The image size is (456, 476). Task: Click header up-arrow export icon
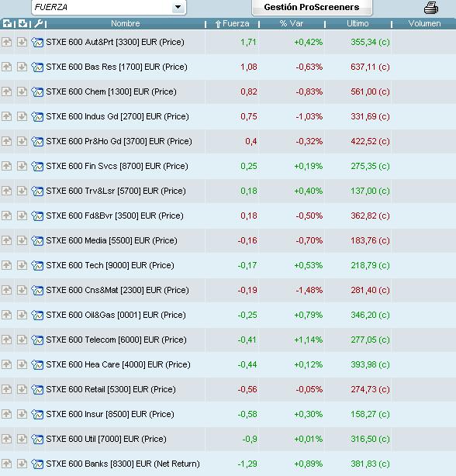(x=7, y=23)
